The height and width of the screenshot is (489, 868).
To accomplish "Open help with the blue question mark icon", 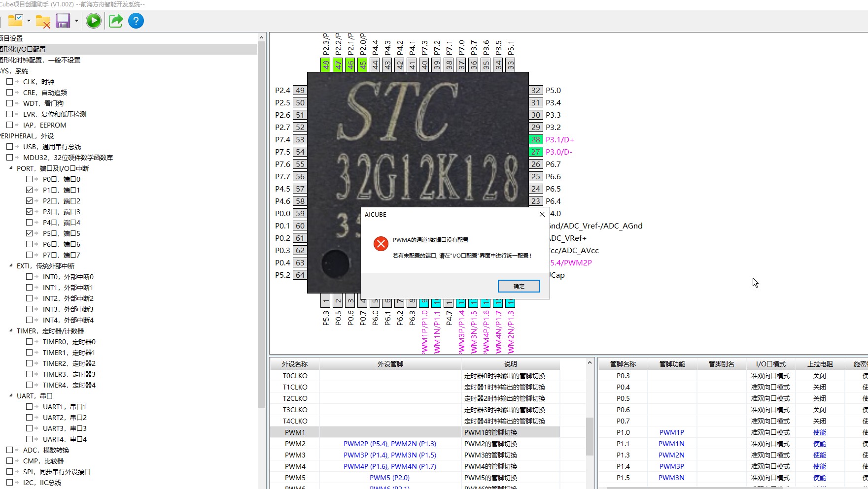I will point(136,21).
